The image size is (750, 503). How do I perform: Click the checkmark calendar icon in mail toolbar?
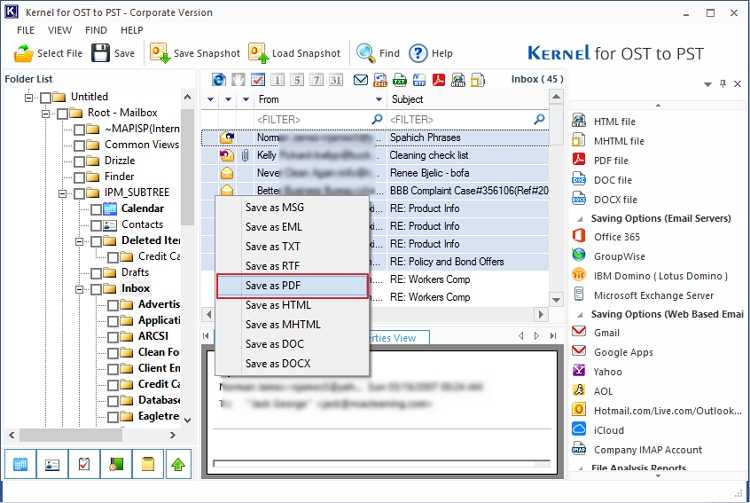[258, 79]
